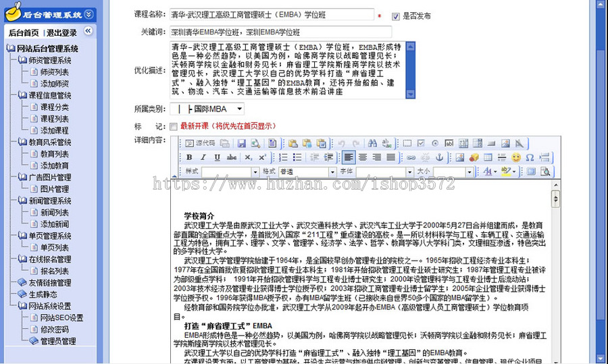
Task: Toggle Underline formatting
Action: pos(217,157)
